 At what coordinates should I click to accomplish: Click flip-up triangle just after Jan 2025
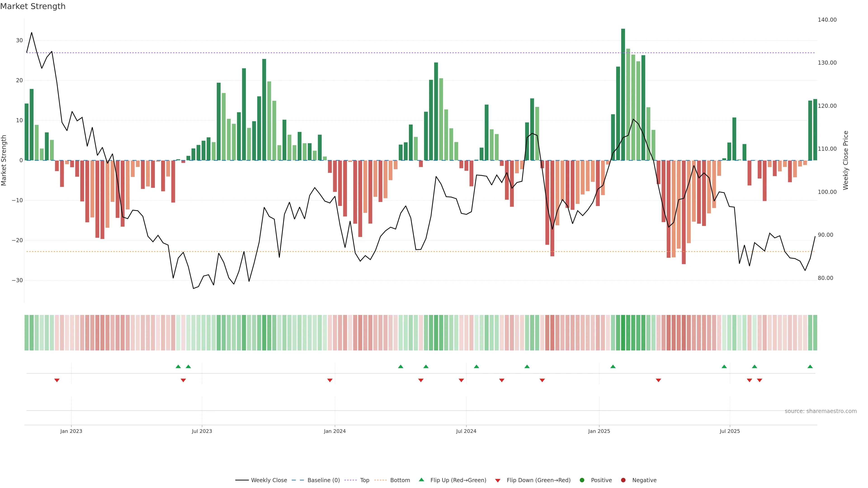(x=613, y=366)
